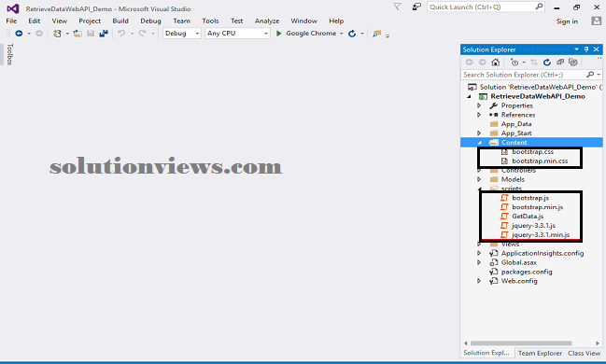Click the Sync with Active Document icon
The image size is (606, 364).
click(x=534, y=63)
